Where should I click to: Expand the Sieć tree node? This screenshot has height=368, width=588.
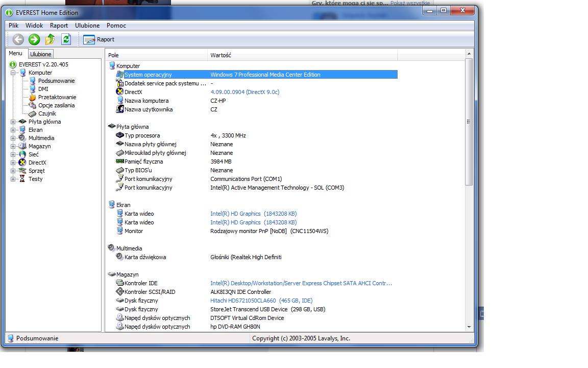click(13, 155)
